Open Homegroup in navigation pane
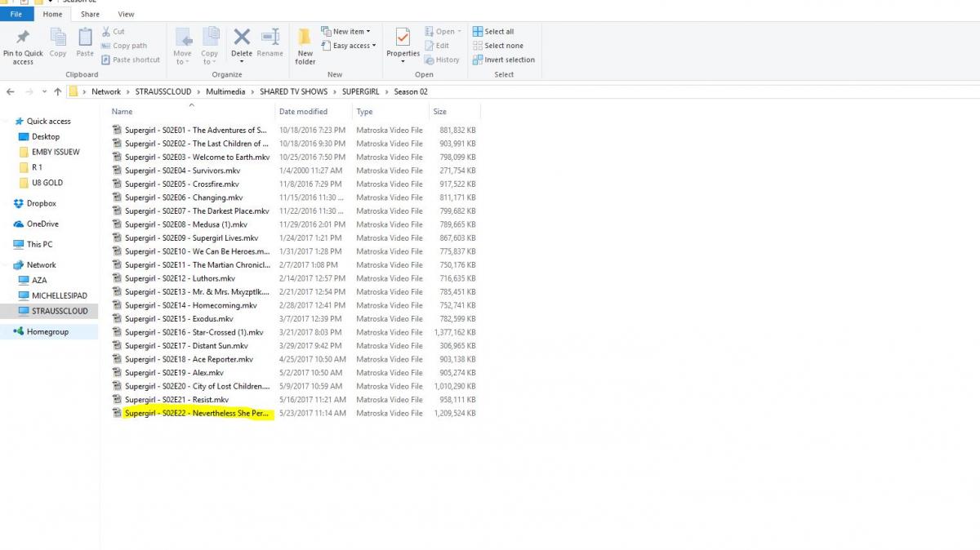 point(47,332)
